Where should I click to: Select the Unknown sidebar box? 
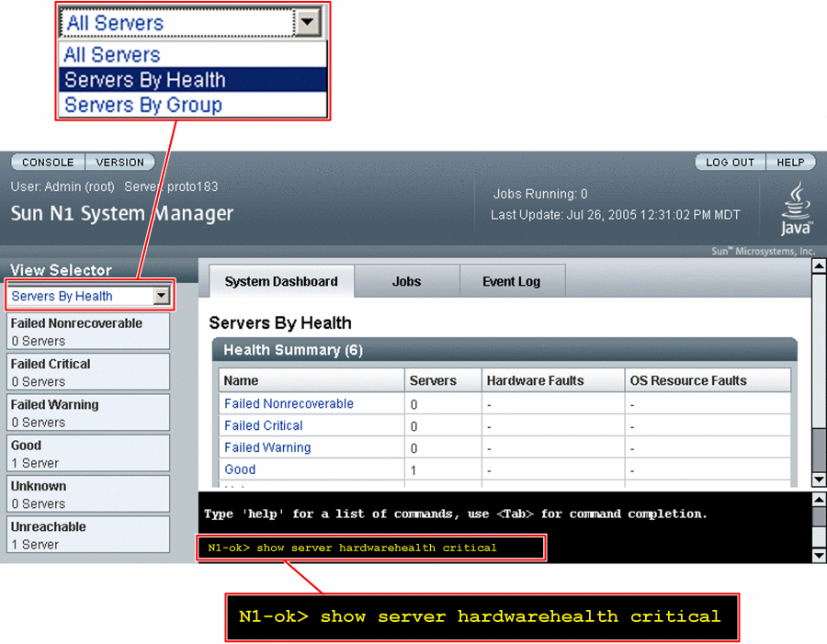pyautogui.click(x=88, y=493)
